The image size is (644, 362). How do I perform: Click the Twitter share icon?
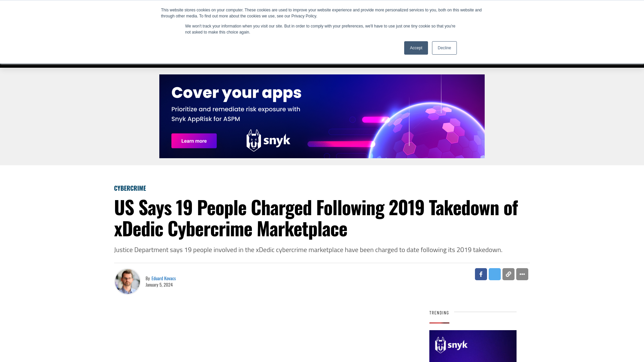click(494, 274)
